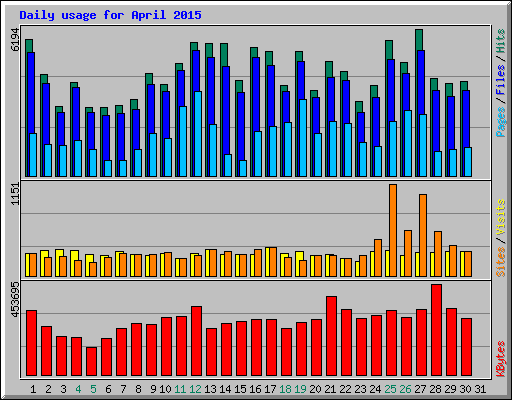Click the orange visits bar for day 26

tap(408, 253)
